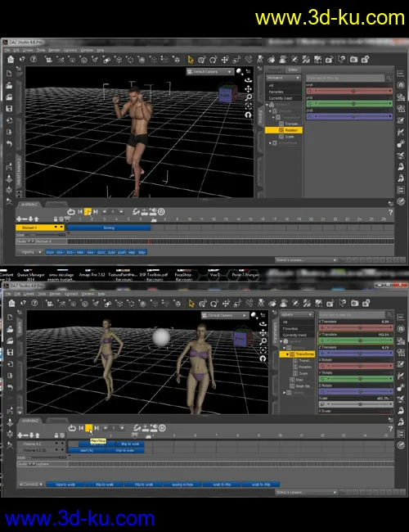409x532 pixels.
Task: Click the pan arrows control in top viewport
Action: pyautogui.click(x=248, y=89)
